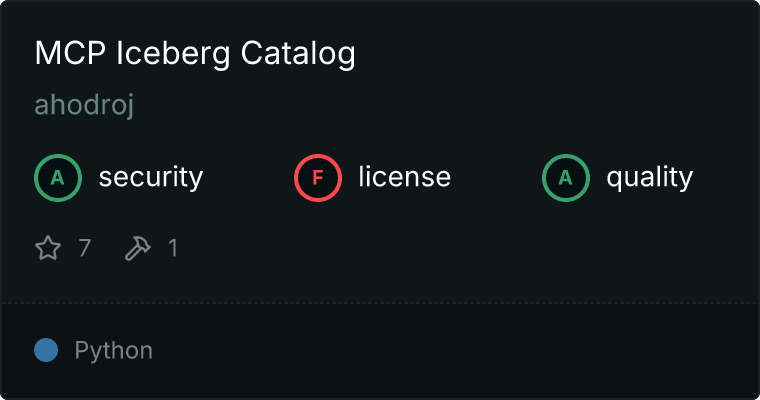This screenshot has width=760, height=400.
Task: Select the quality label text
Action: 649,178
